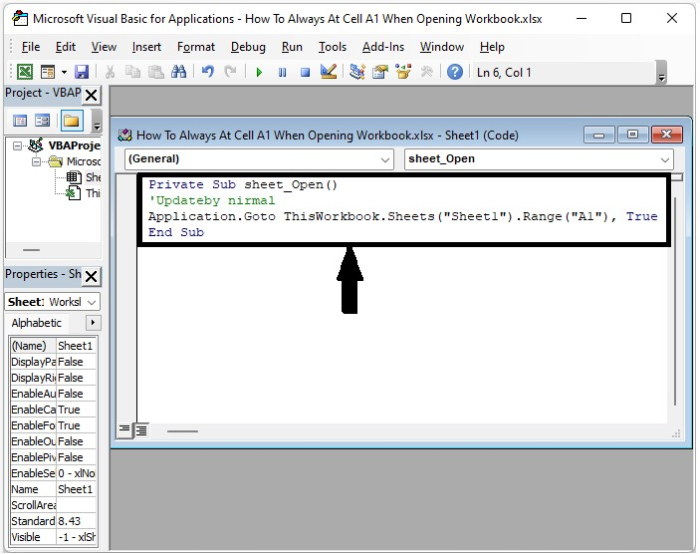Close the Sheet1 code window
The width and height of the screenshot is (700, 554).
667,134
